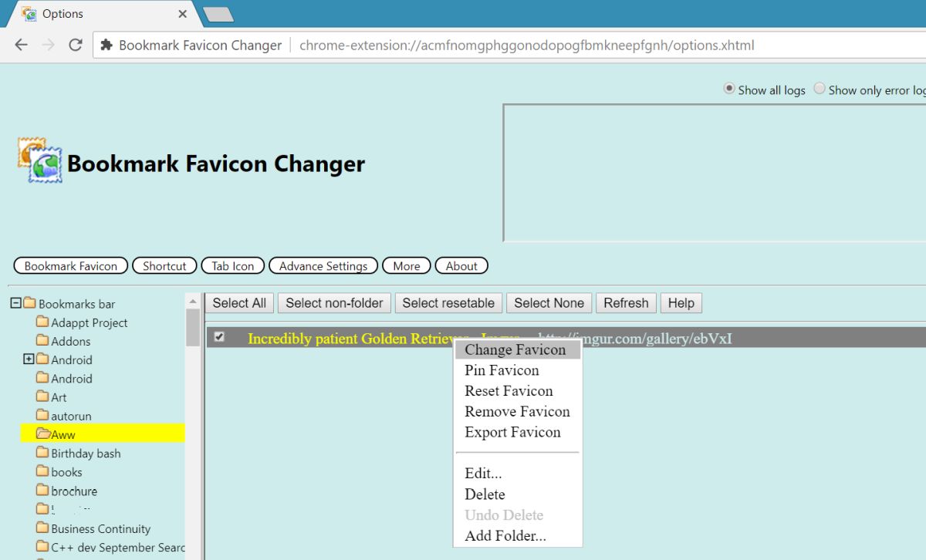Click Select resetable button
Image resolution: width=926 pixels, height=560 pixels.
pos(448,303)
